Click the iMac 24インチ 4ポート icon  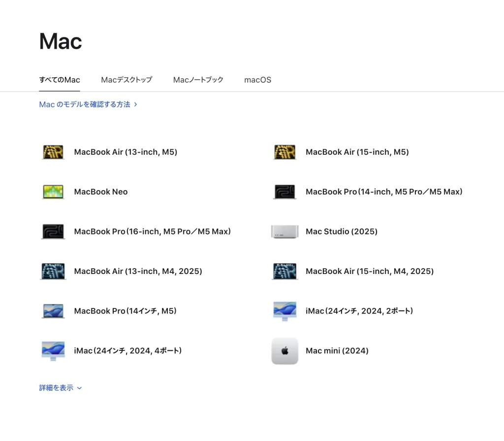(x=53, y=351)
